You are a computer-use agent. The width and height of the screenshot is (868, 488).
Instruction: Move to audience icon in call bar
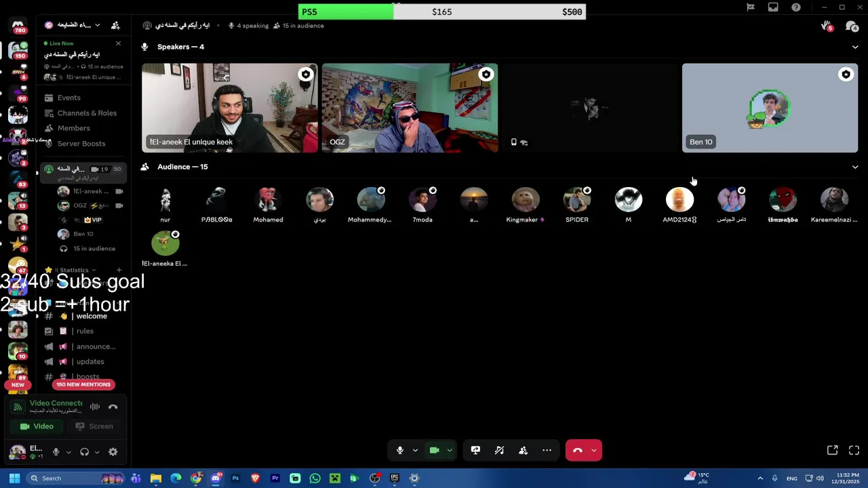pos(523,450)
